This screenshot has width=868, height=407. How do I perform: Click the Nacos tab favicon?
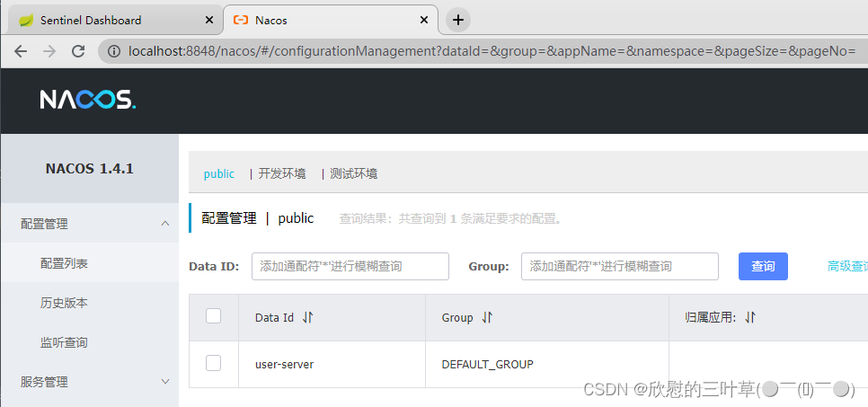(240, 21)
